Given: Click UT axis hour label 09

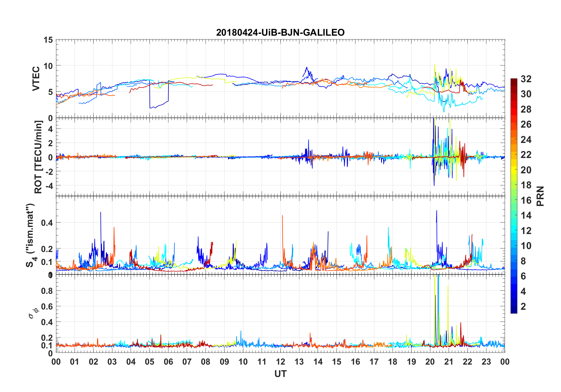Looking at the screenshot, I should [x=224, y=362].
